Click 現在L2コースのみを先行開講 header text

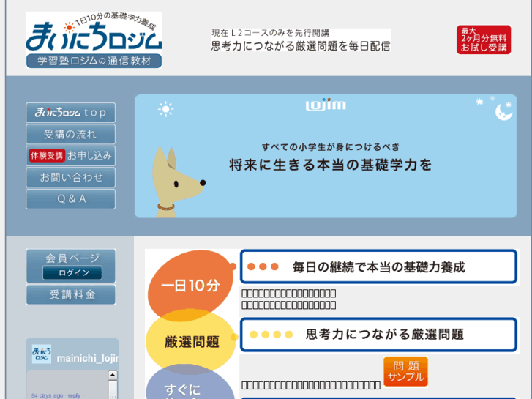tap(271, 33)
